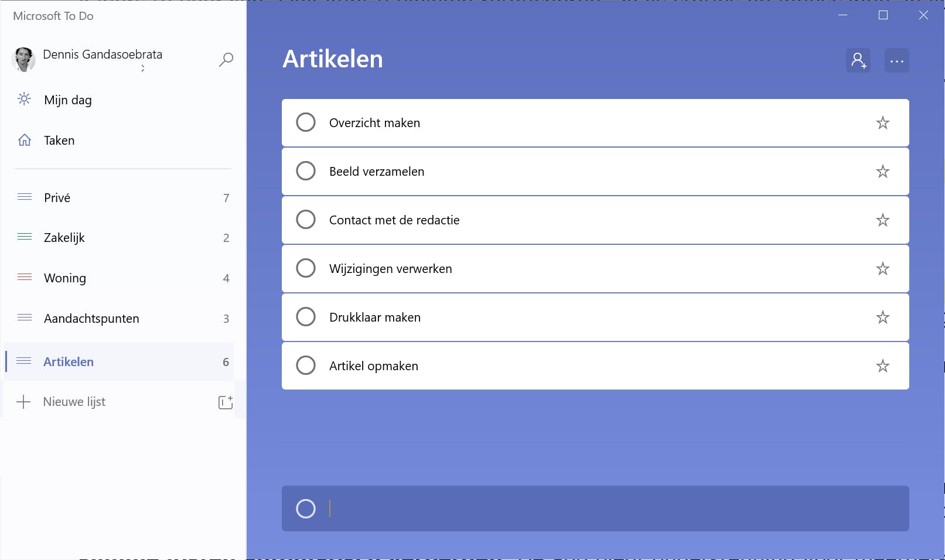
Task: Star the 'Overzicht maken' task
Action: point(882,123)
